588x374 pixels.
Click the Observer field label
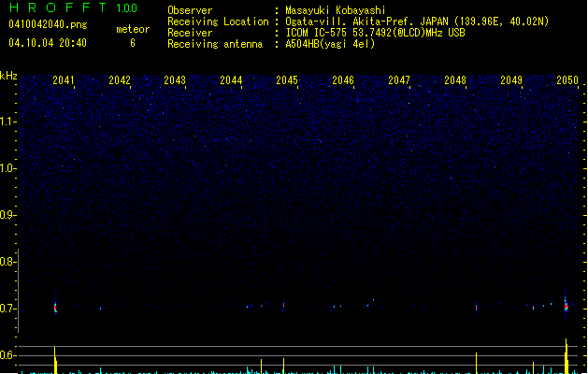click(190, 10)
